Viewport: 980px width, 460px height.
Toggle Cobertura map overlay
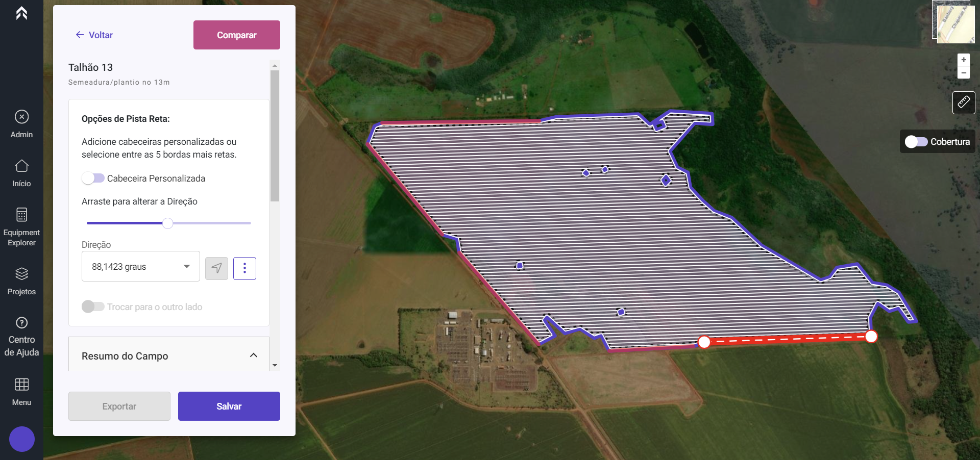coord(916,141)
